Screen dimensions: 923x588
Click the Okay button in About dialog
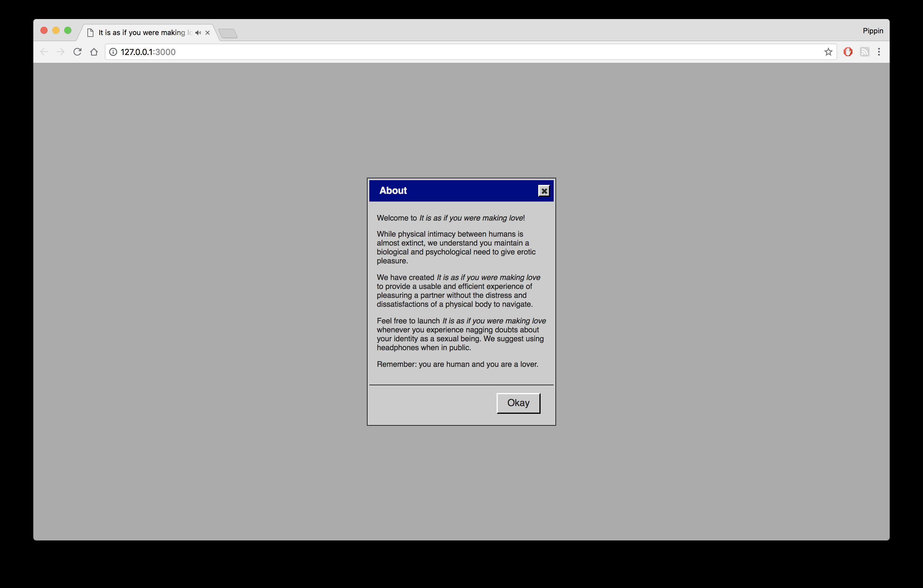[518, 403]
